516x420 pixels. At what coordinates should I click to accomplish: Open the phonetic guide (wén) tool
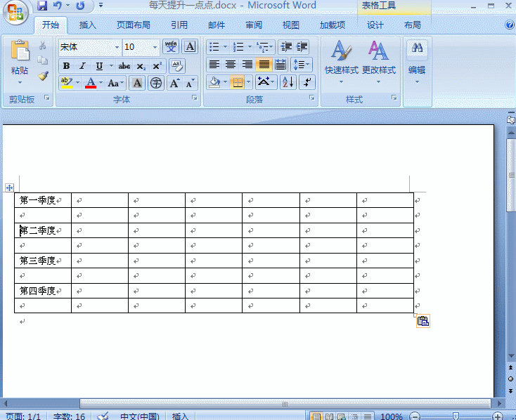pyautogui.click(x=171, y=46)
